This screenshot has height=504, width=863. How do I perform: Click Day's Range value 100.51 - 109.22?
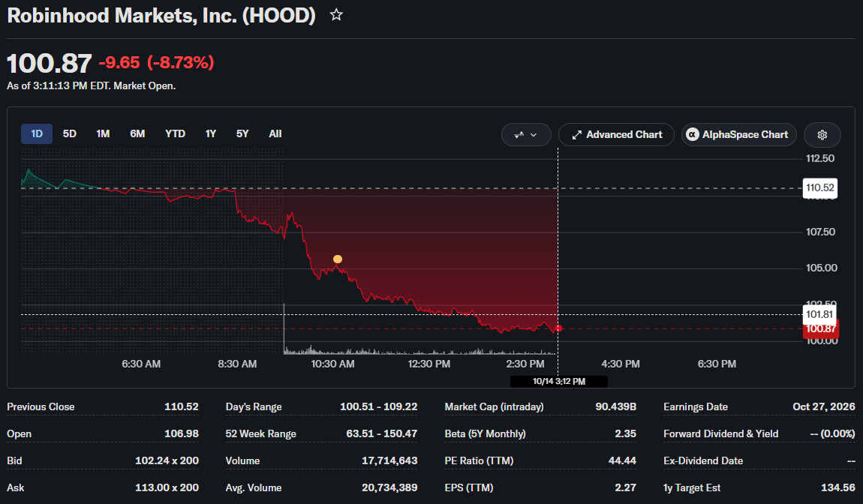(378, 406)
